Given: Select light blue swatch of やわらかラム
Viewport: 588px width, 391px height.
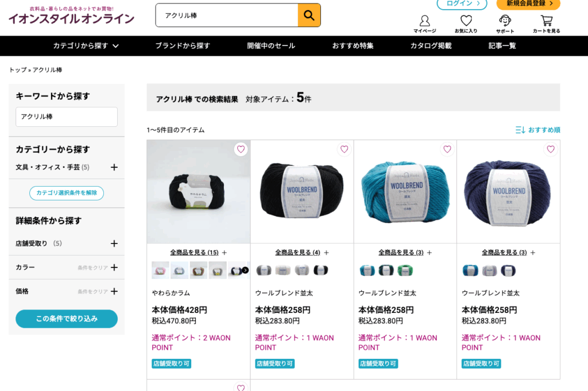Looking at the screenshot, I should pyautogui.click(x=180, y=270).
